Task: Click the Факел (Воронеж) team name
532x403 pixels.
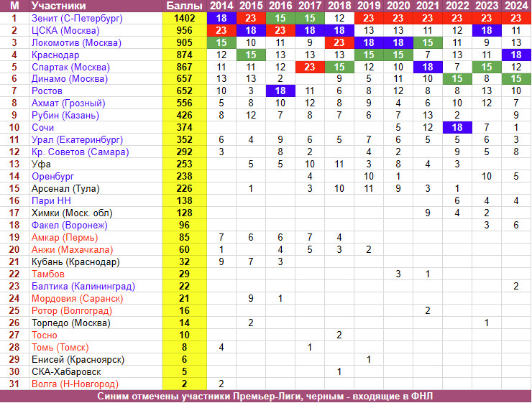Action: [x=69, y=225]
